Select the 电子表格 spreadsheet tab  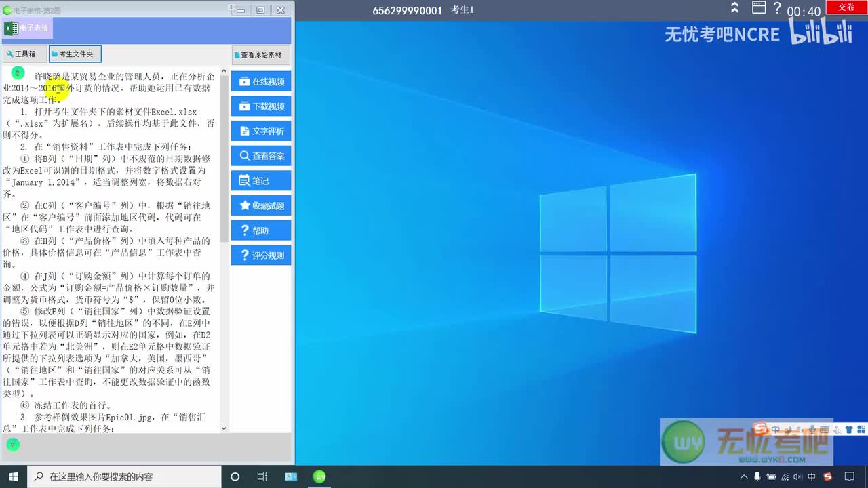pyautogui.click(x=27, y=28)
